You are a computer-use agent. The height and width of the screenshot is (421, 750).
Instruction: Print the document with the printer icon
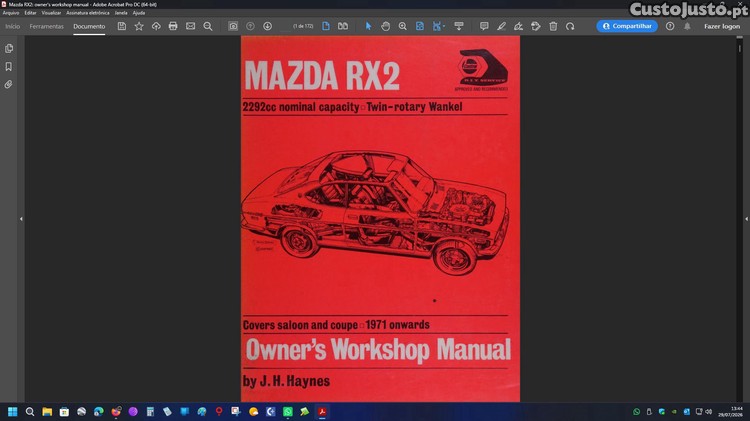tap(173, 26)
